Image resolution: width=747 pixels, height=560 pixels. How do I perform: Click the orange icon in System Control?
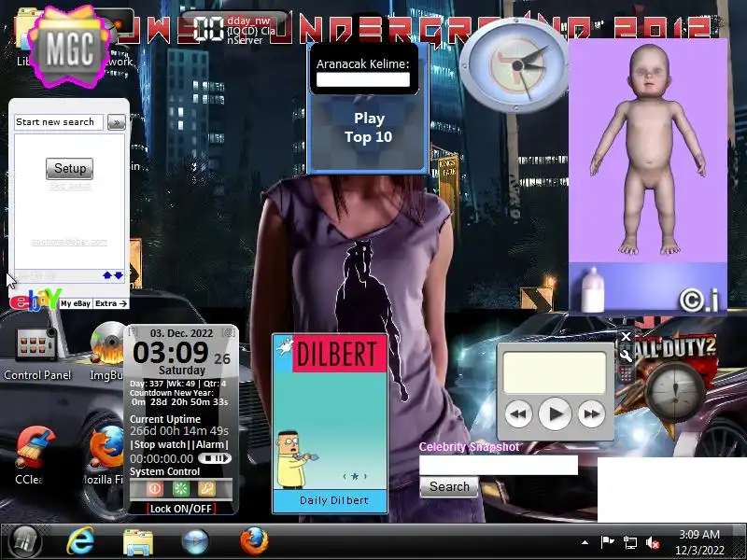(x=206, y=488)
